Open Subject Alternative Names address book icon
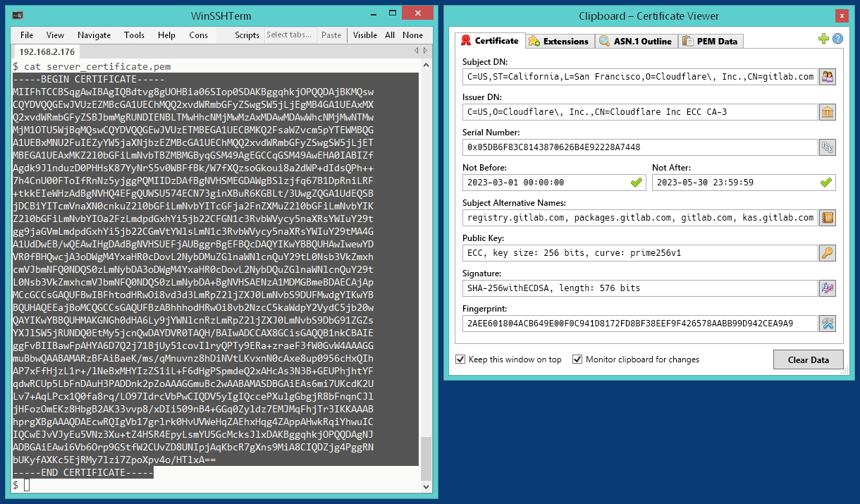Screen dimensions: 860x504 (x=827, y=217)
